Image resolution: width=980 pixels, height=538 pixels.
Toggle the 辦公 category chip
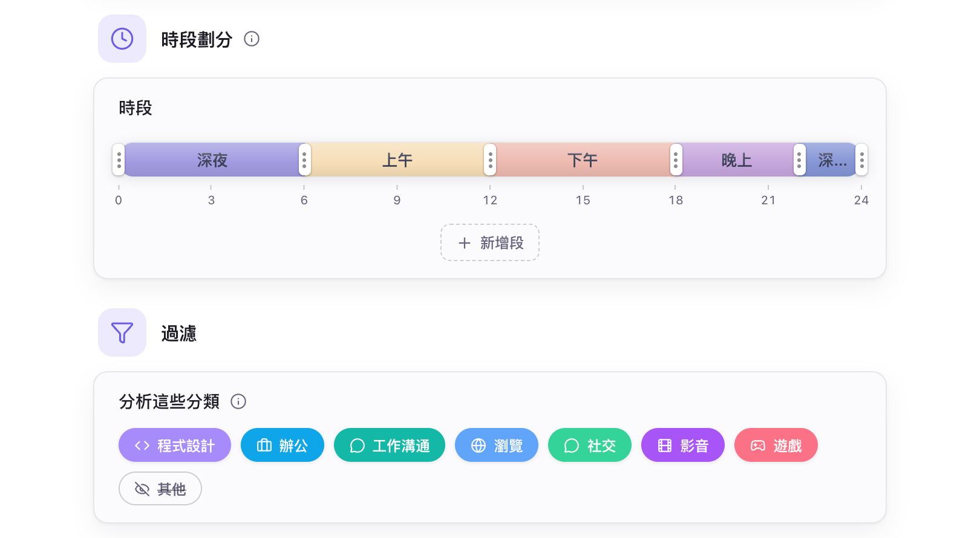[283, 446]
